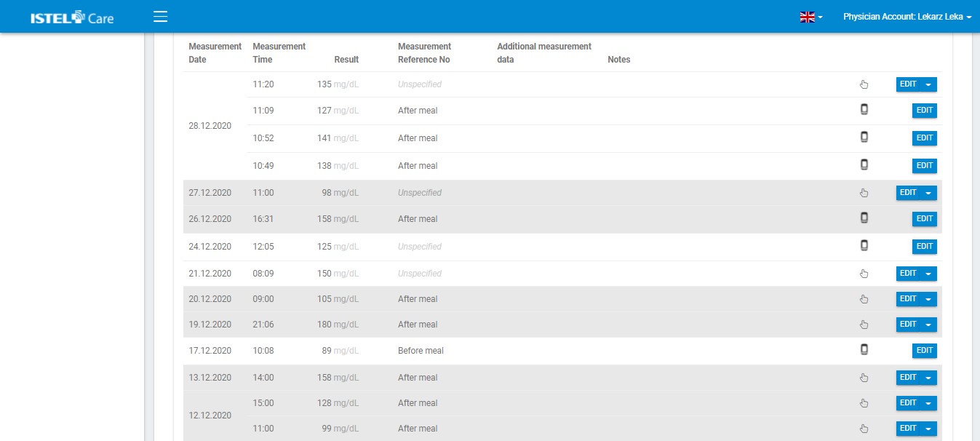This screenshot has width=980, height=441.
Task: Click device icon for 10:49 measurement
Action: tap(864, 164)
